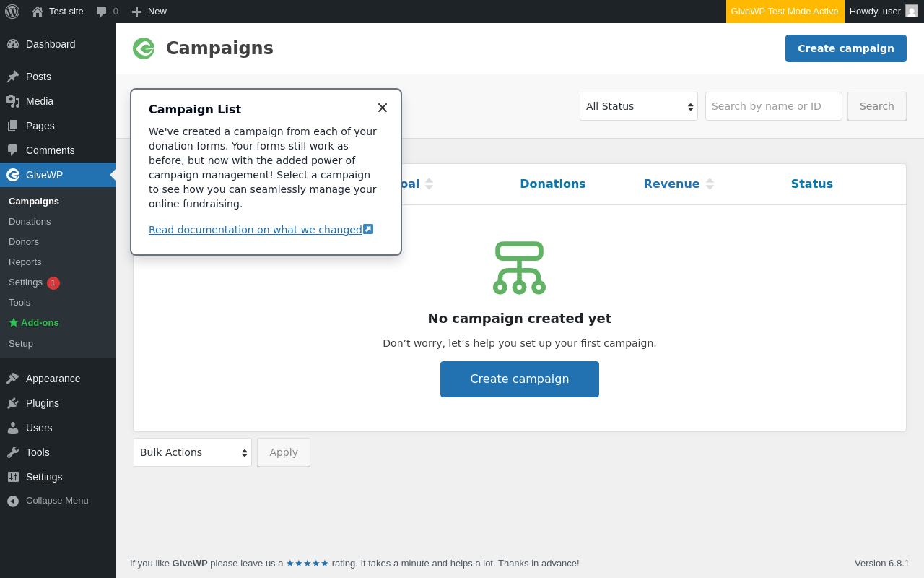The width and height of the screenshot is (924, 578).
Task: Open the Test site home icon
Action: click(38, 12)
